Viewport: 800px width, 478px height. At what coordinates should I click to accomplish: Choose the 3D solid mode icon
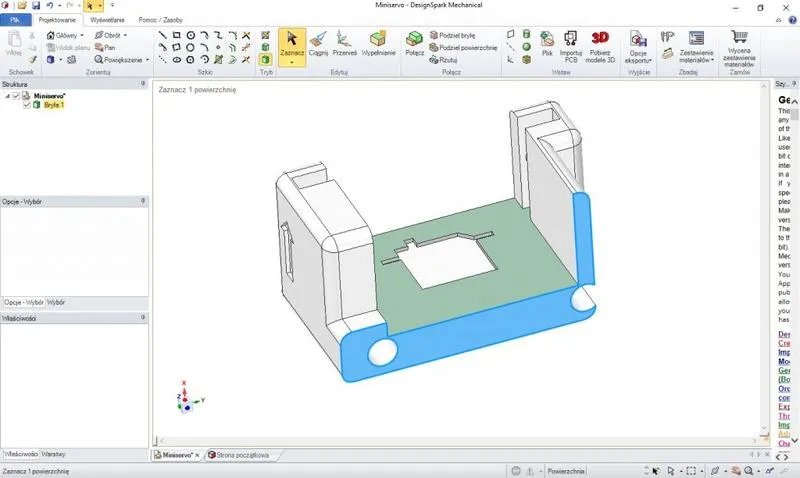point(265,60)
